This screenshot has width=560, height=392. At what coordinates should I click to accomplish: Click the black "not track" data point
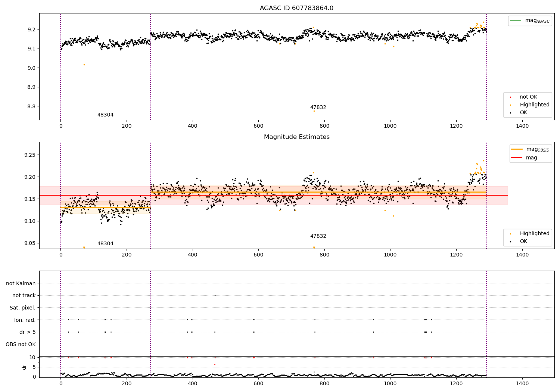215,295
